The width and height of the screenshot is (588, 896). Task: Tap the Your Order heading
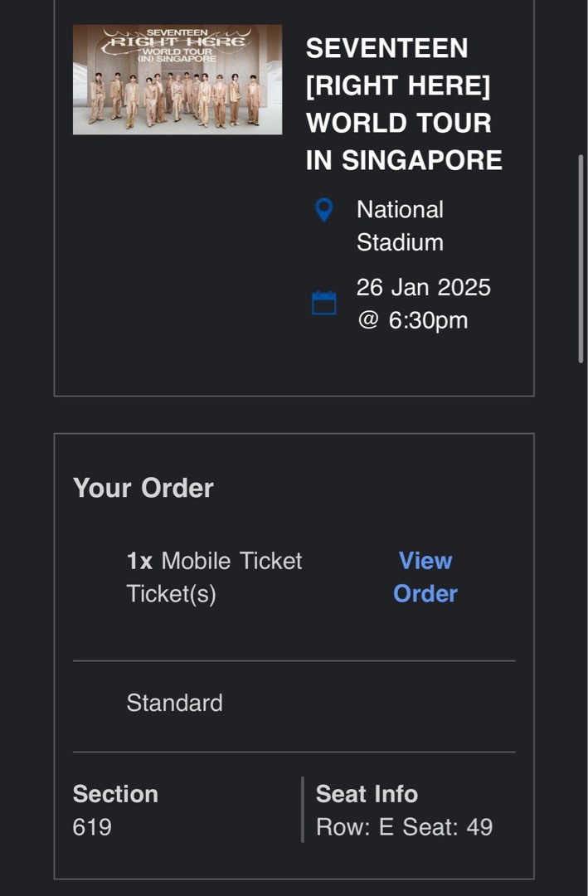click(143, 488)
